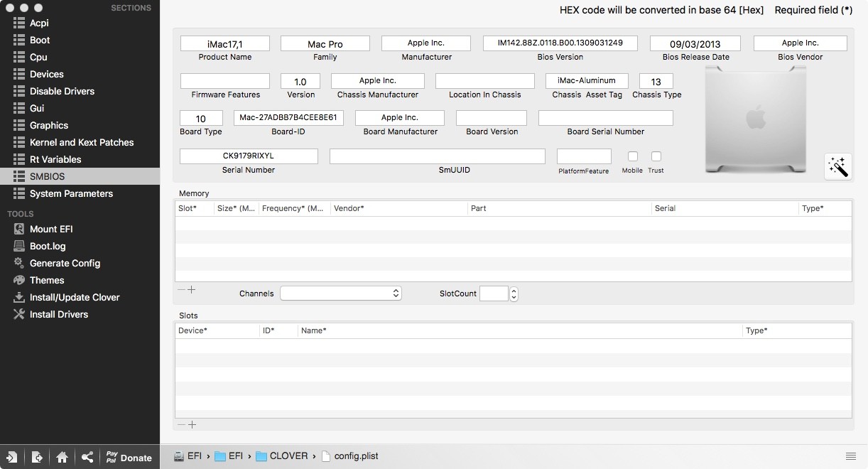Click the magic wand SMBIOS generator icon

click(x=838, y=166)
